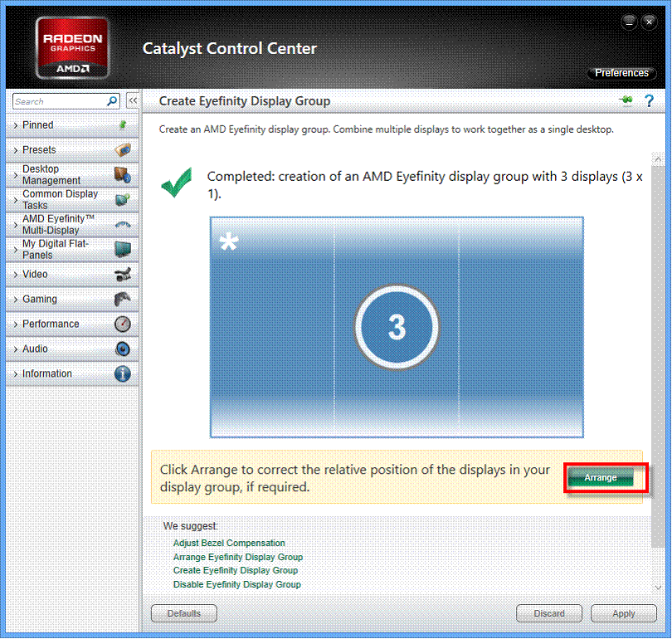Open the Pinned menu item

(x=72, y=125)
